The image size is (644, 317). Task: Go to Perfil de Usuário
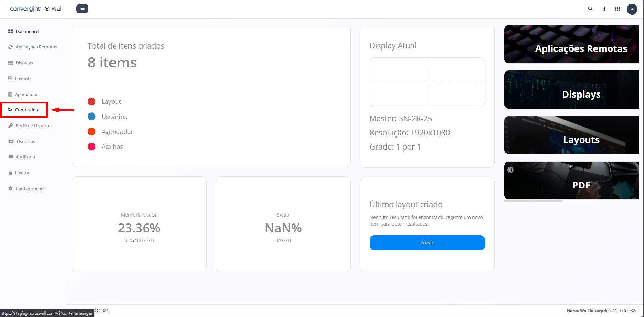click(33, 125)
